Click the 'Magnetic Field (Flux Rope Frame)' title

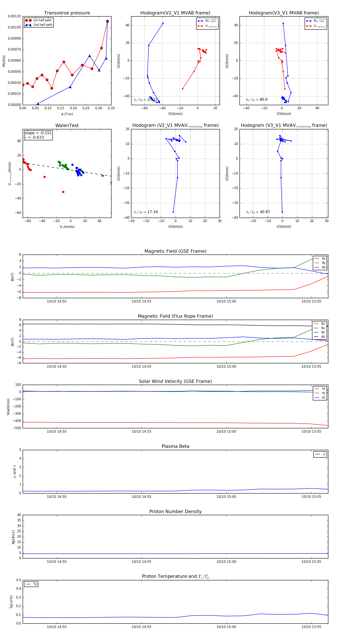[175, 316]
